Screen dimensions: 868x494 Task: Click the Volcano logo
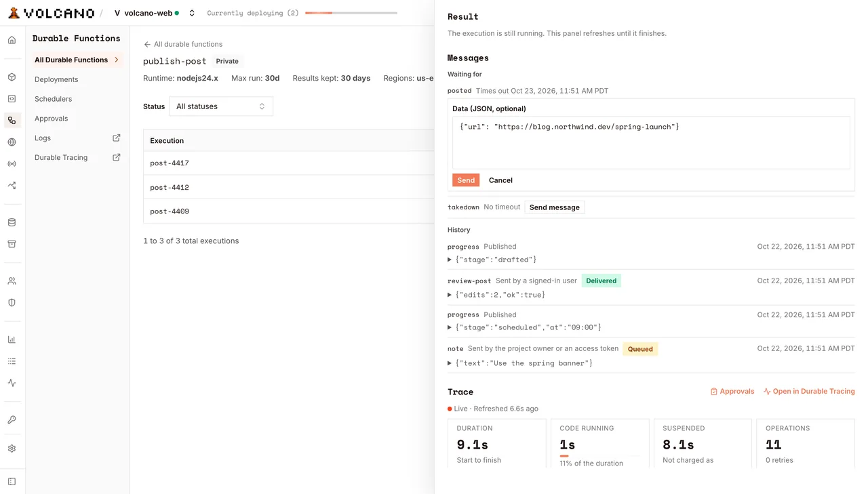pos(51,13)
